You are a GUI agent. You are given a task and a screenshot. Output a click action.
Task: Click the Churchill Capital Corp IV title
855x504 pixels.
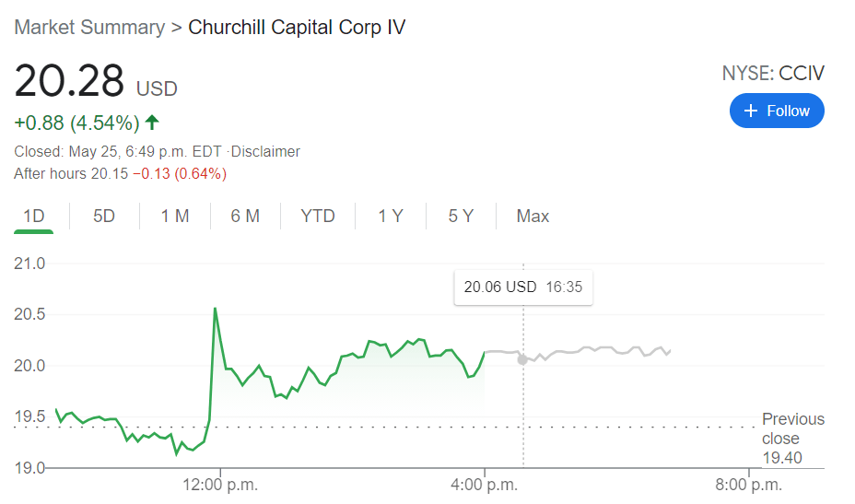pos(297,27)
